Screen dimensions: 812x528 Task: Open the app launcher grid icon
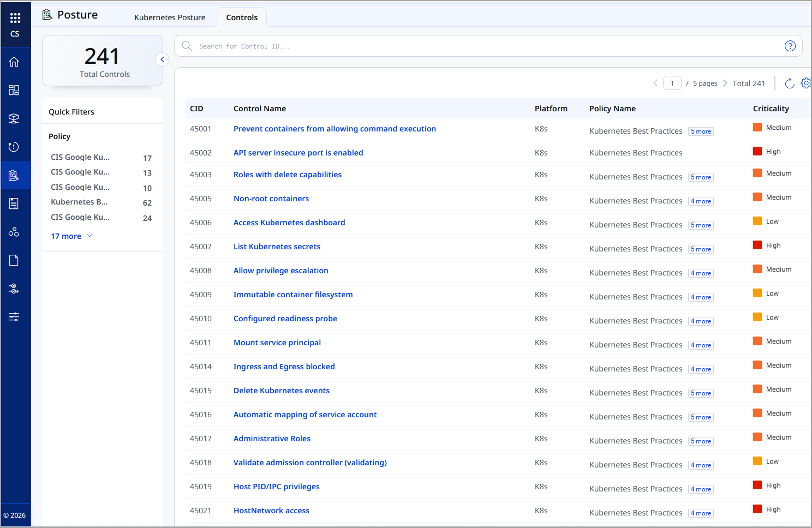pos(15,18)
